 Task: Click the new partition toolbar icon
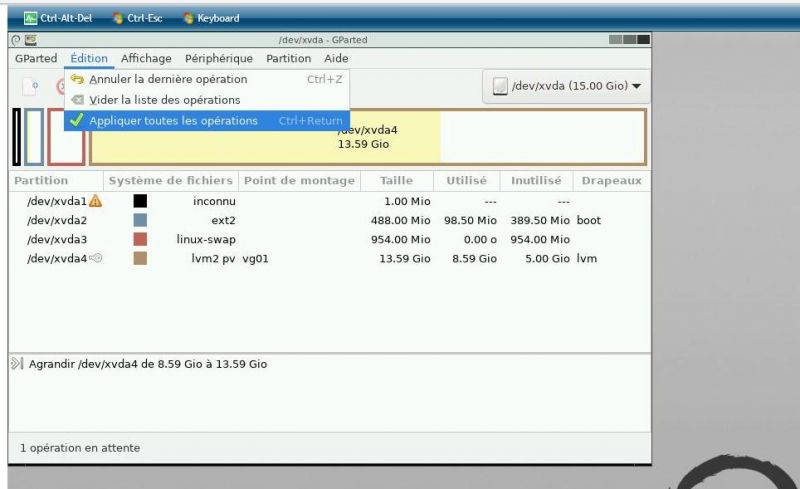pyautogui.click(x=30, y=86)
